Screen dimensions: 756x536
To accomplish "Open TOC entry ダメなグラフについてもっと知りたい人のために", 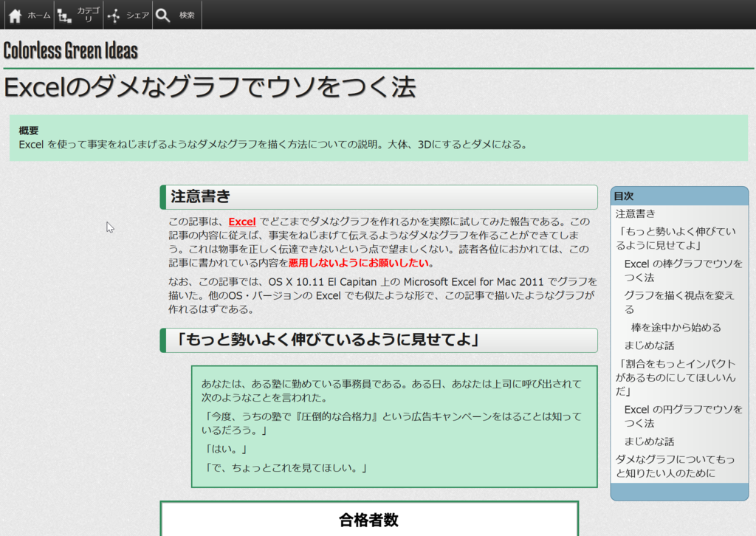I will [675, 466].
